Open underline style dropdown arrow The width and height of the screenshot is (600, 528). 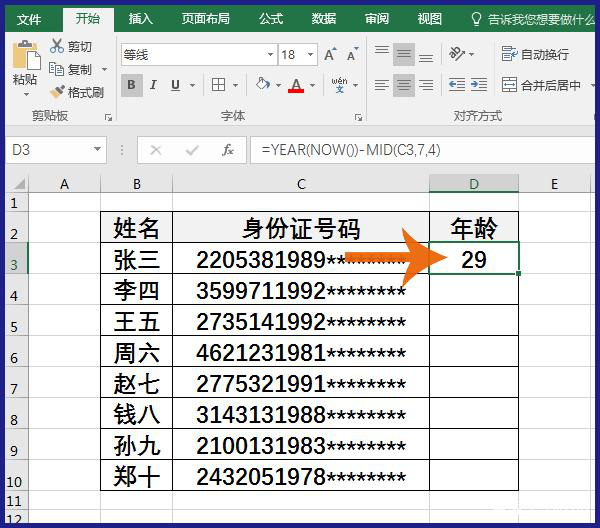click(192, 85)
